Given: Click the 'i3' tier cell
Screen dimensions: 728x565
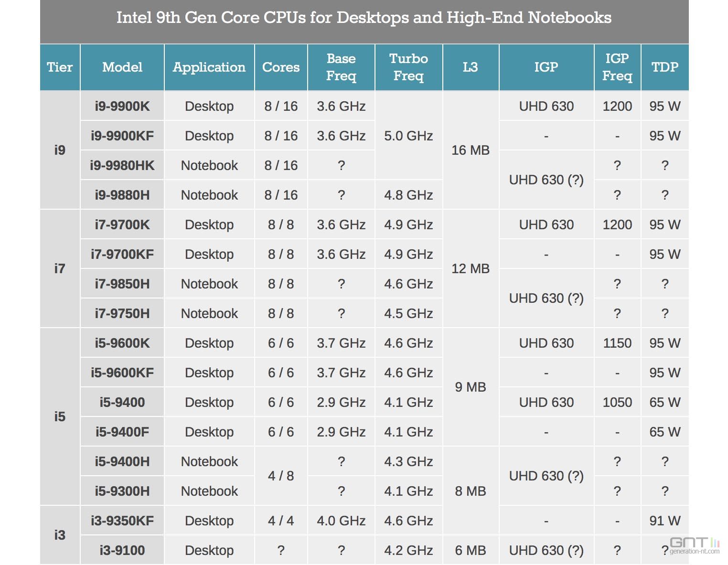Looking at the screenshot, I should 60,535.
